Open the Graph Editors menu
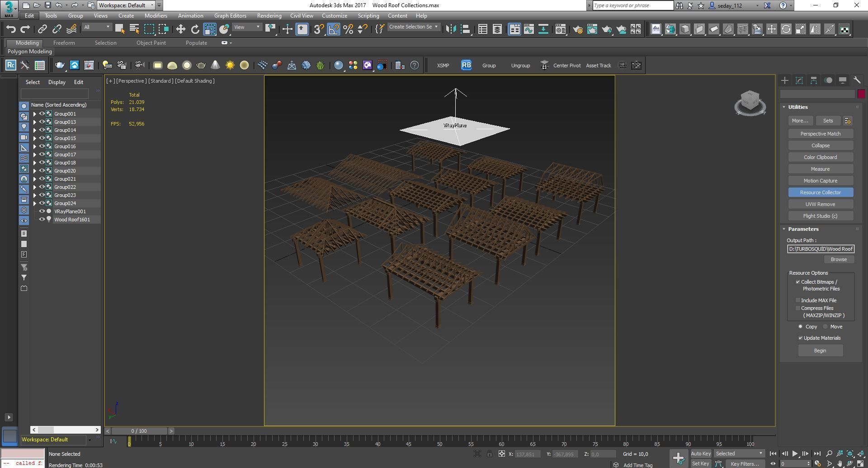 click(230, 16)
